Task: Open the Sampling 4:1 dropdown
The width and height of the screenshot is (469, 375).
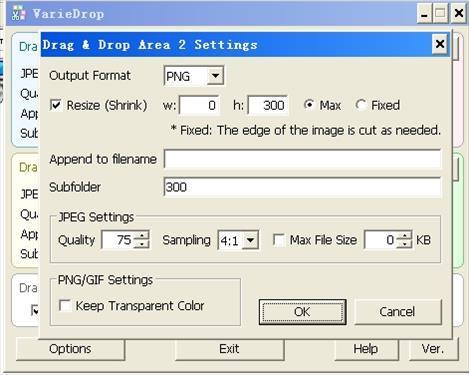Action: (250, 240)
